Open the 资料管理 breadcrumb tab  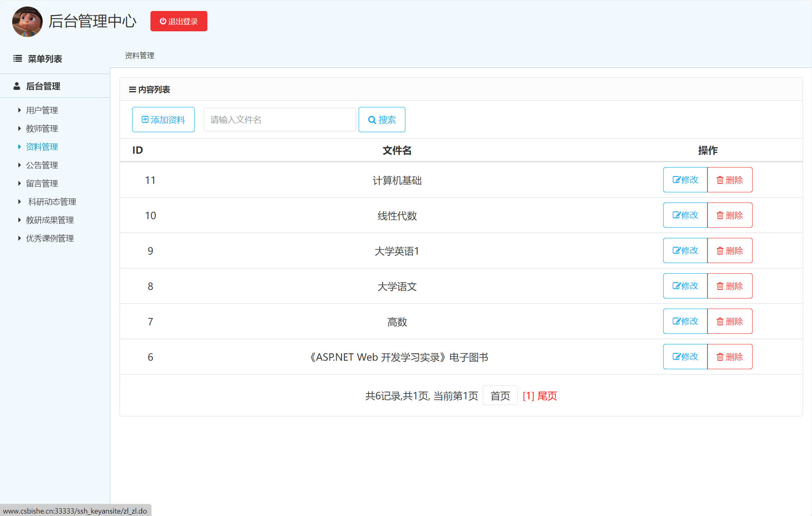tap(139, 55)
